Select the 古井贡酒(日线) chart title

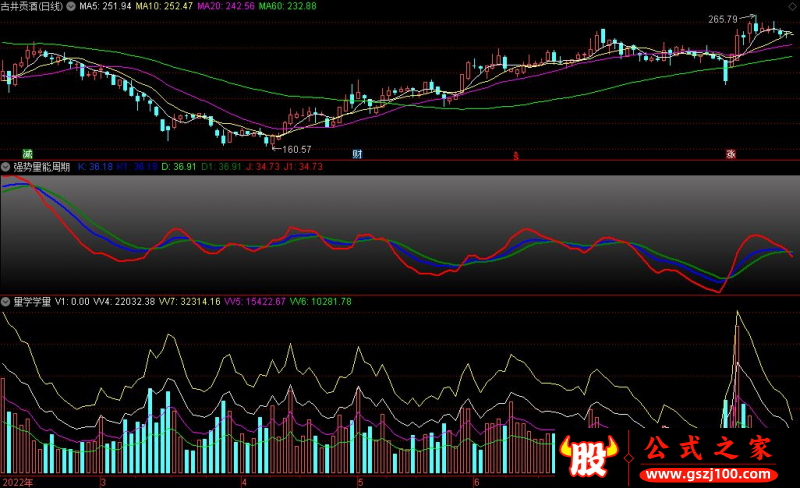pos(32,7)
